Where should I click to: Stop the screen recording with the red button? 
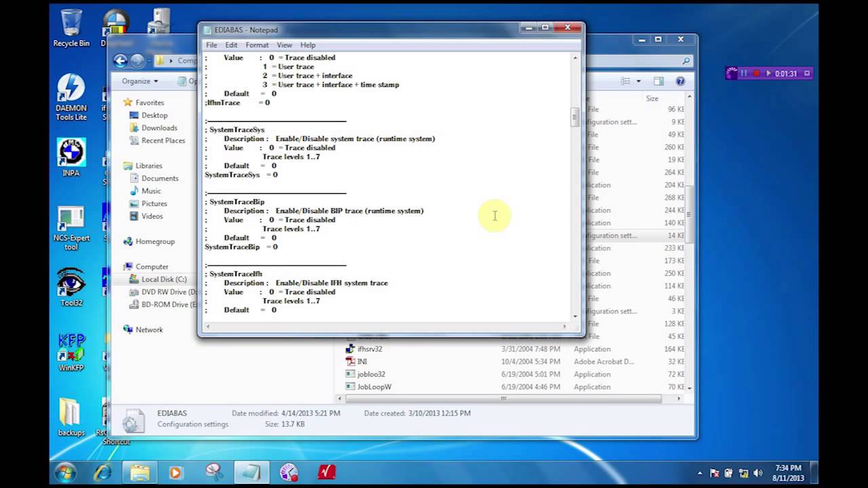tap(756, 73)
